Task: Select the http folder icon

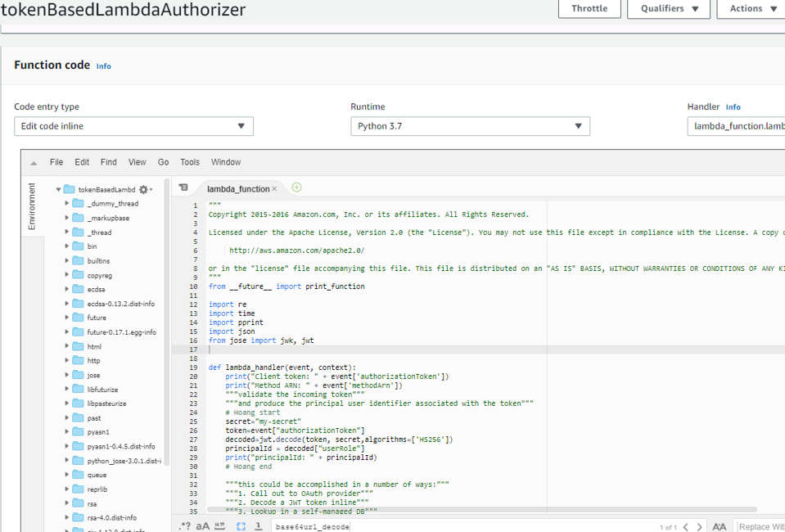Action: 78,360
